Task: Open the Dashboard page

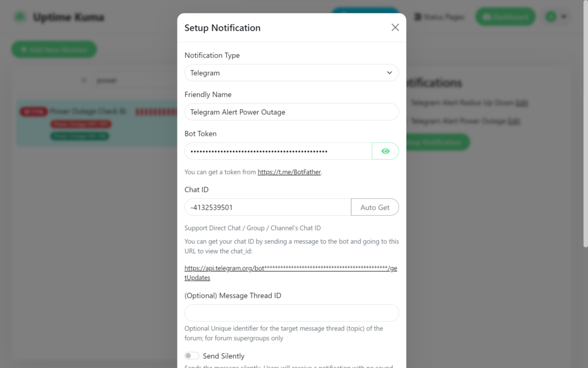Action: (505, 17)
